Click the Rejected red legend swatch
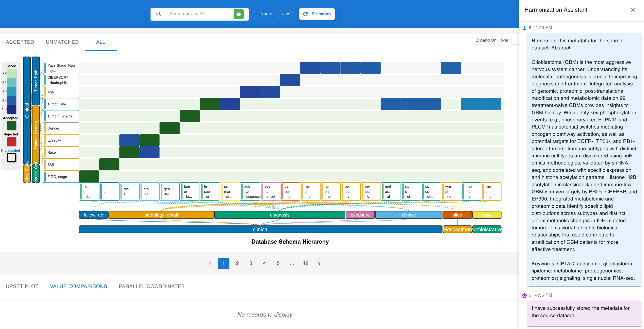644x329 pixels. tap(11, 142)
